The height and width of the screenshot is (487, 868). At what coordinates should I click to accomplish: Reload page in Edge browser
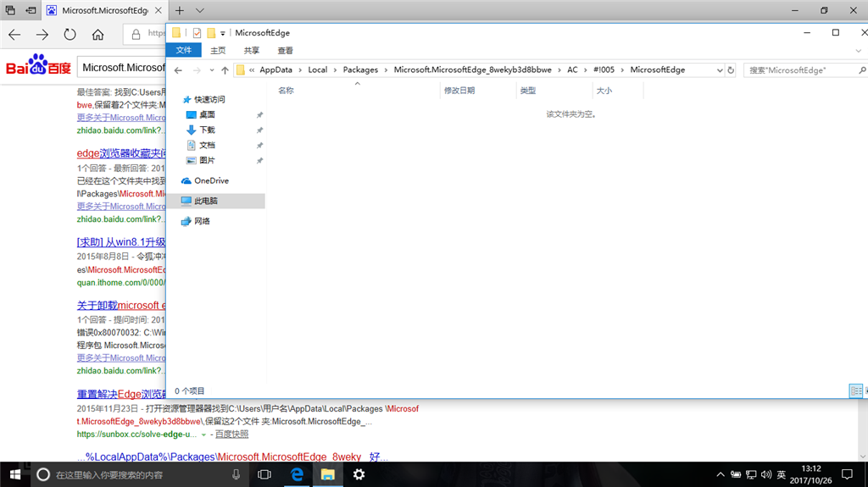pos(70,35)
